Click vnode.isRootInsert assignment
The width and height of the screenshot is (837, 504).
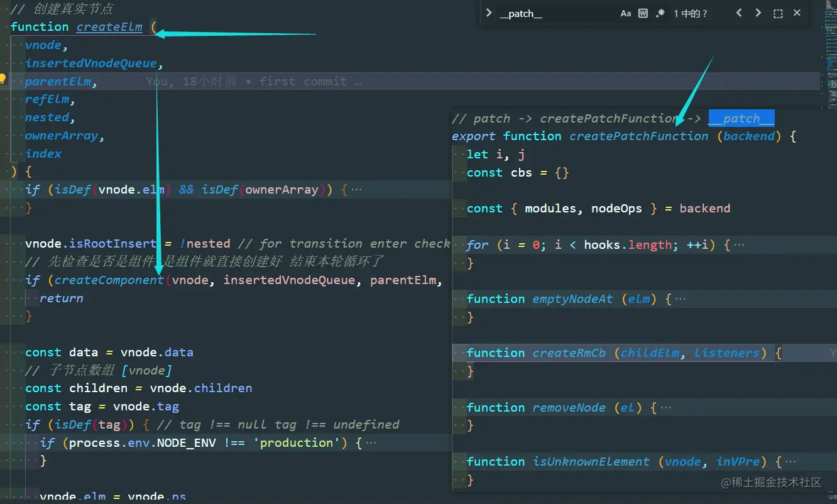pyautogui.click(x=128, y=244)
